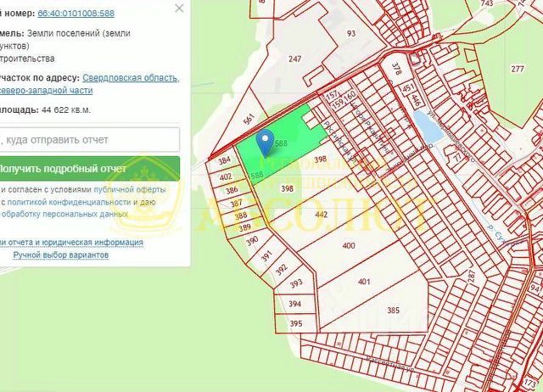
Task: Click the blue pond on map
Action: click(x=427, y=126)
